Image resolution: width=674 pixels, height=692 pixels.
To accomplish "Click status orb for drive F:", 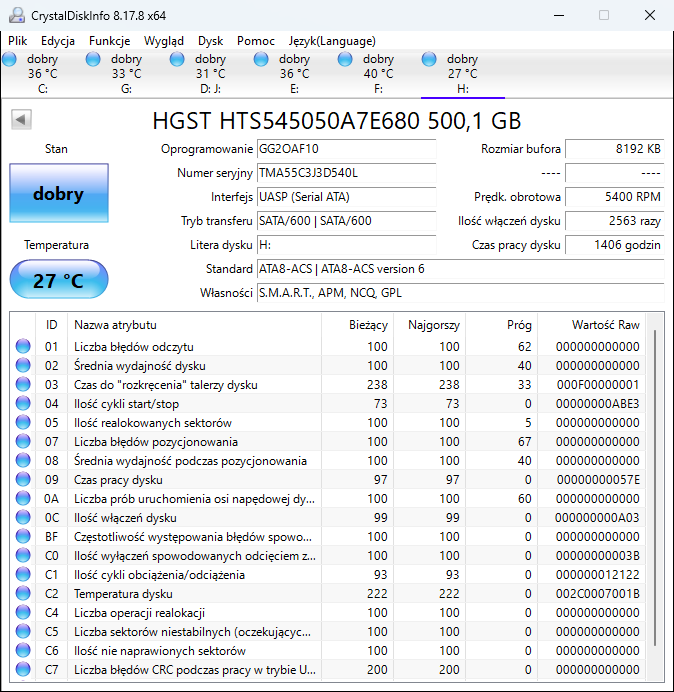I will point(345,59).
